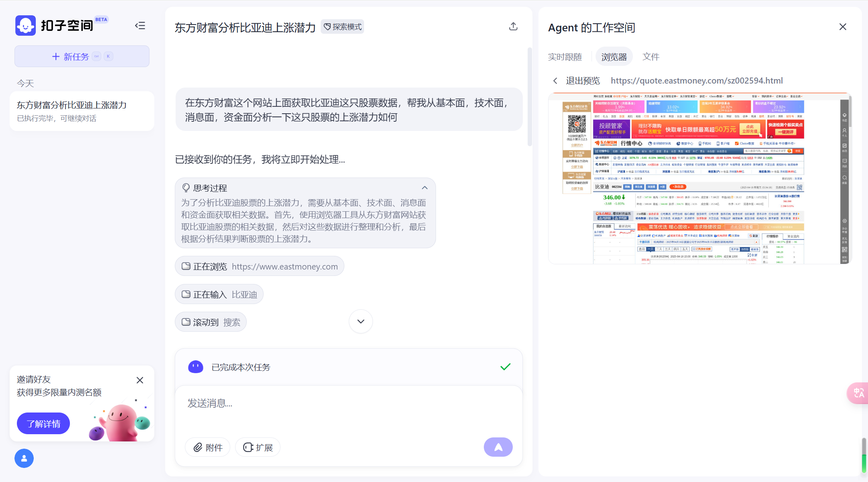This screenshot has width=868, height=482.
Task: Click the user profile avatar icon
Action: click(24, 458)
